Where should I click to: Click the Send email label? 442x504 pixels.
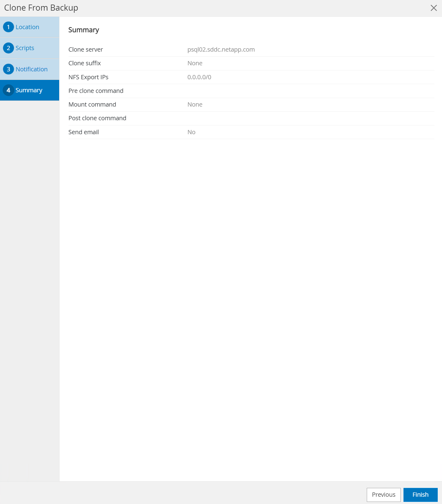84,132
